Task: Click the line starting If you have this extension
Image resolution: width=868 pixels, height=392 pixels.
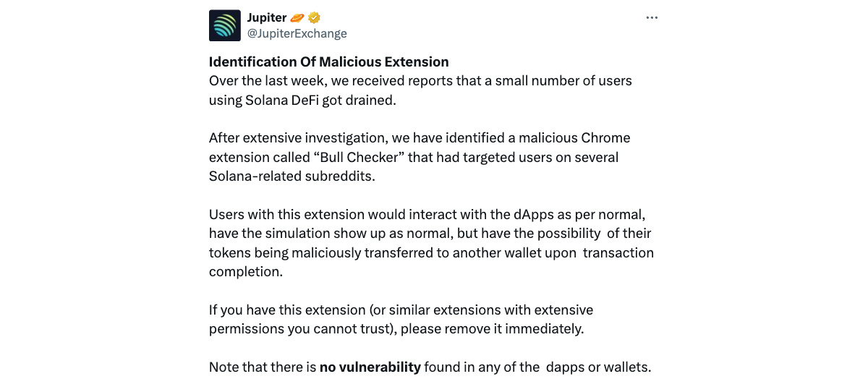Action: click(x=401, y=310)
